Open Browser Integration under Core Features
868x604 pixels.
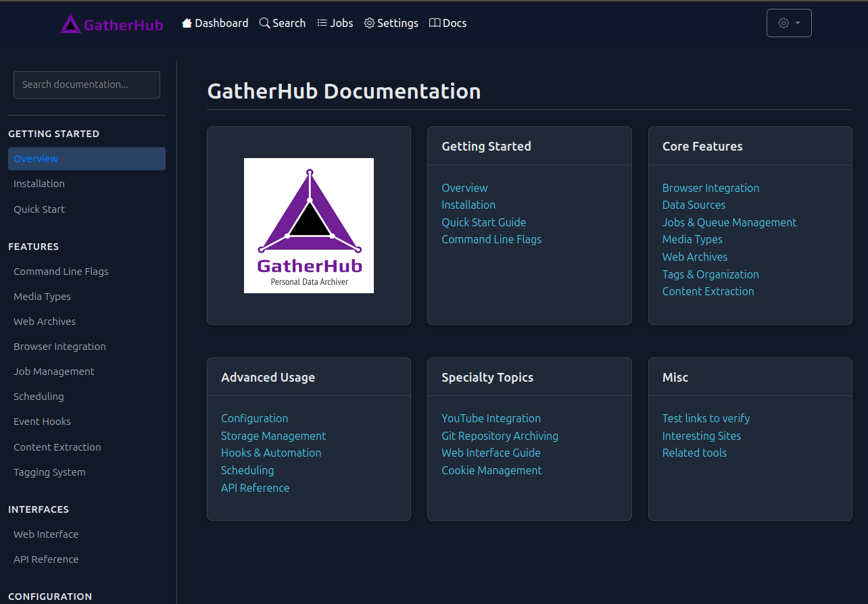(710, 187)
